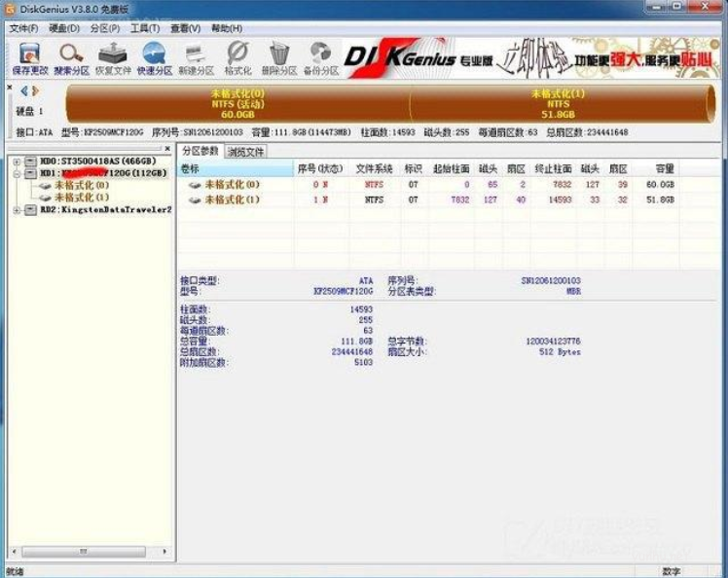Screen dimensions: 728x578
Task: Open the 恢复文件 (Recover Files) tool
Action: click(x=113, y=57)
